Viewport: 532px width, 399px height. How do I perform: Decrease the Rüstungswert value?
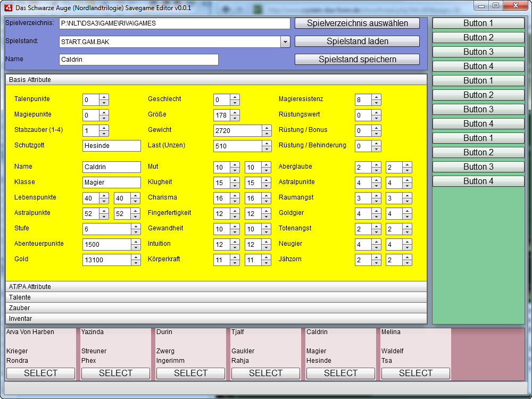[376, 118]
